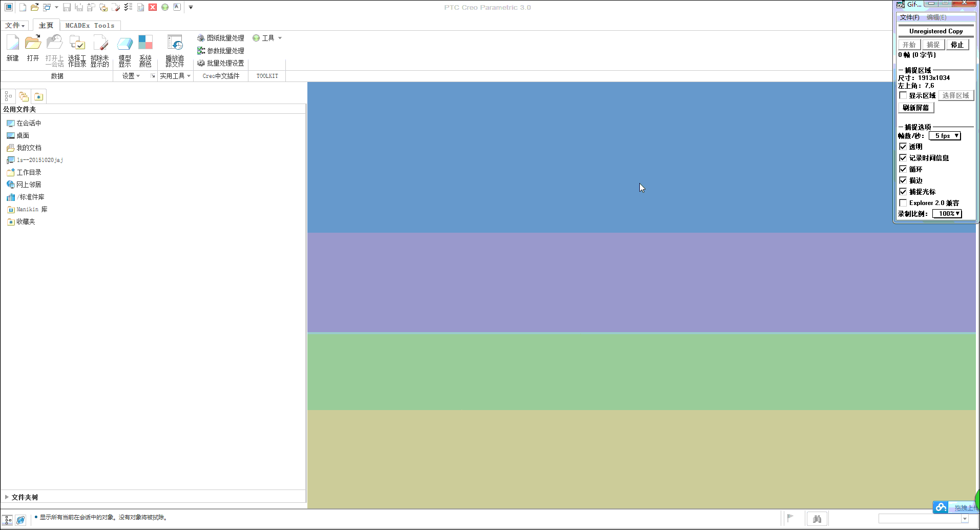The width and height of the screenshot is (980, 530).
Task: Click 停止 button in Gif window
Action: point(957,45)
